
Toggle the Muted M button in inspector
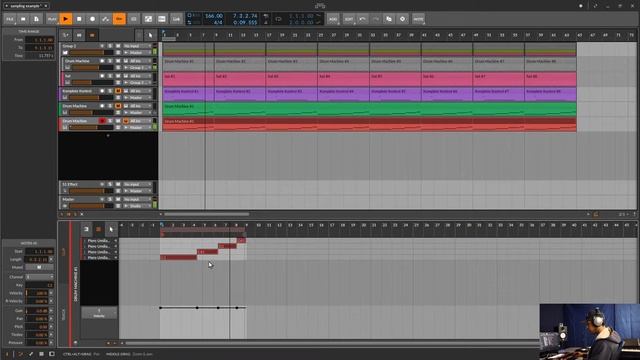39,267
